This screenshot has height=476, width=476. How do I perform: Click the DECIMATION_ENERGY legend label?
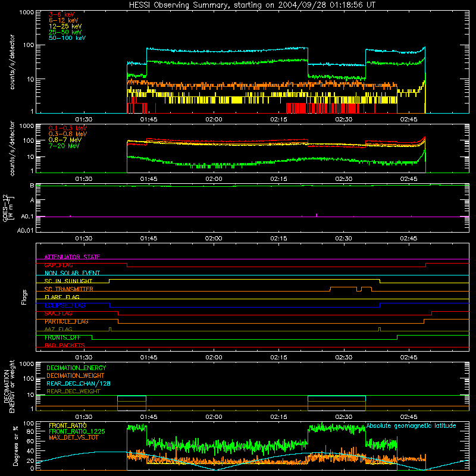76,368
